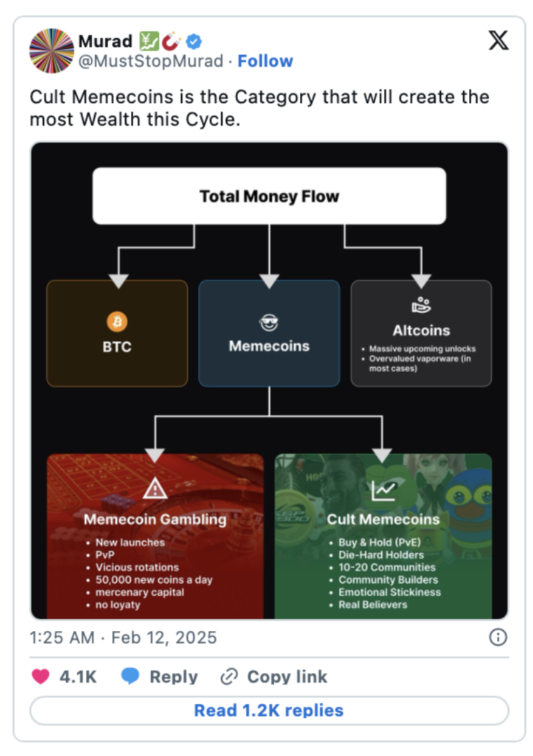Screen dimensions: 533x756
Task: Open the @MustStopMurad handle link
Action: click(x=151, y=61)
